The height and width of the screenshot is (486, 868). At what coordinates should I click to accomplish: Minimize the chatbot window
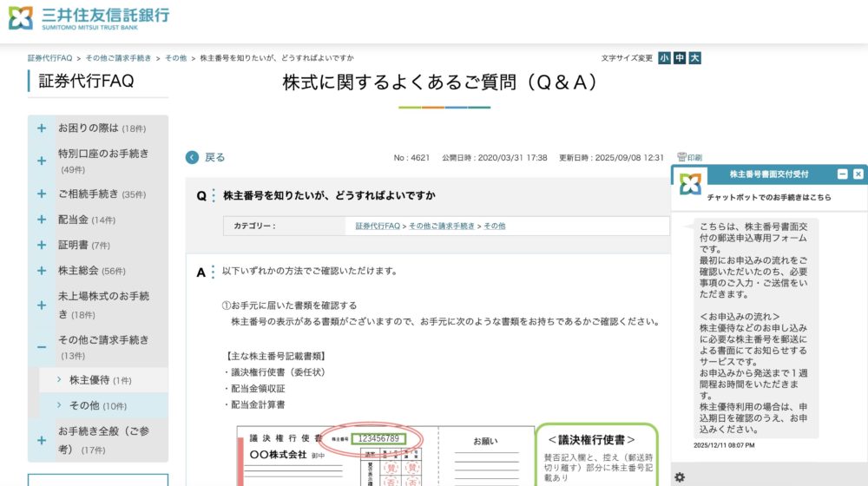tap(842, 174)
